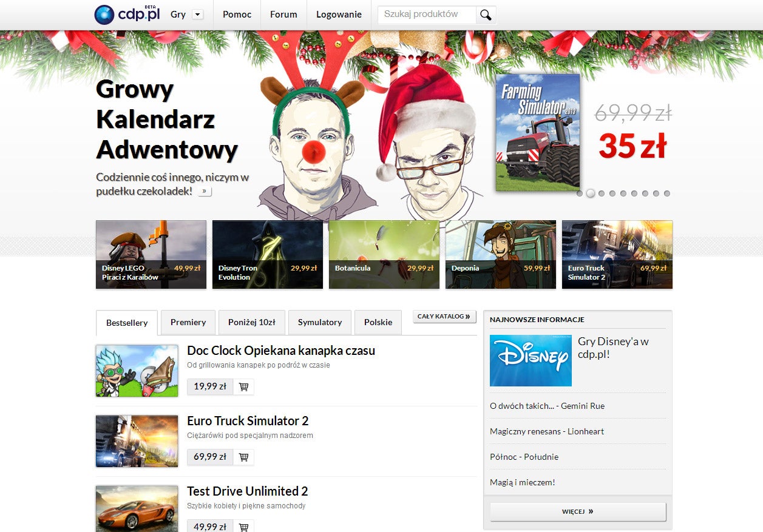Click the arrow button after 'pudełku czekoladek!'

point(205,192)
